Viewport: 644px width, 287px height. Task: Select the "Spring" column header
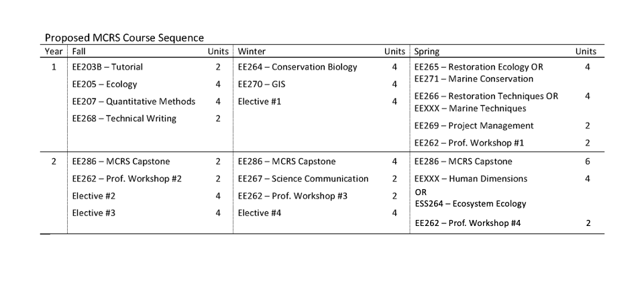[427, 52]
